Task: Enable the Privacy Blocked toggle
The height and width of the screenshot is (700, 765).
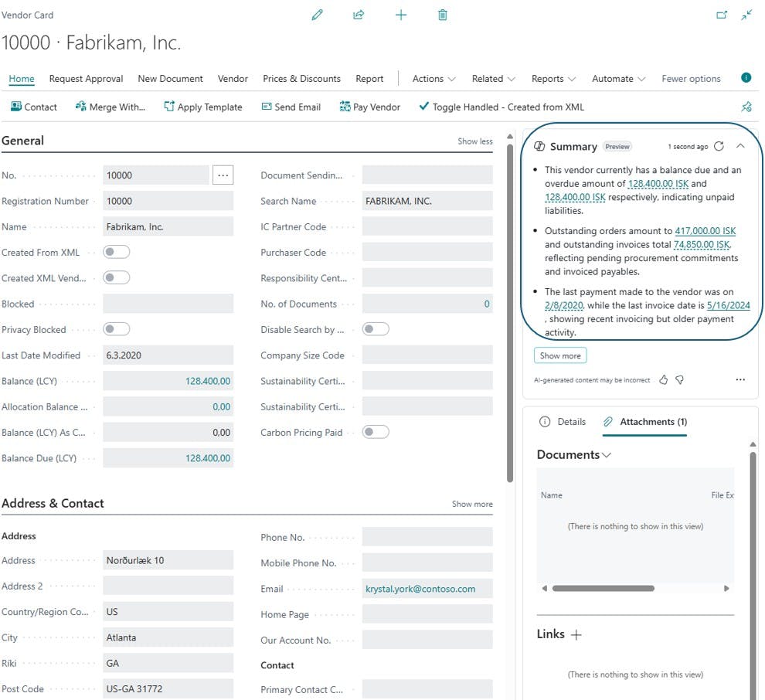Action: [117, 329]
